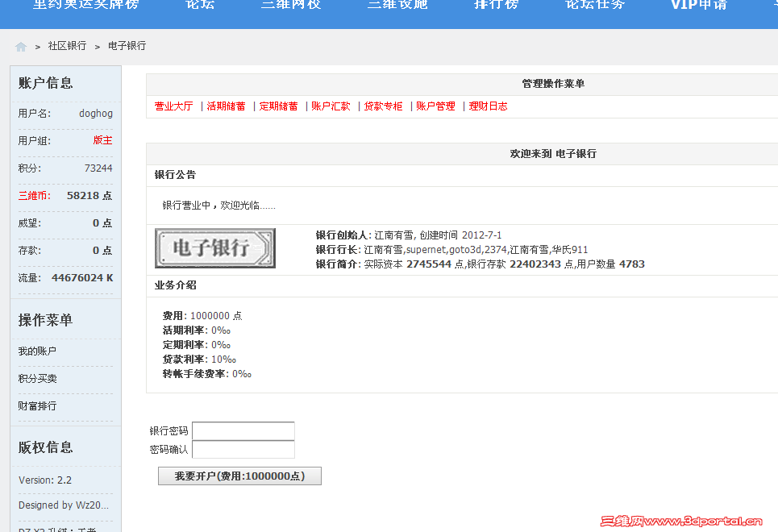Click the 三维币 value 58218 点
The width and height of the screenshot is (778, 532).
click(x=89, y=196)
